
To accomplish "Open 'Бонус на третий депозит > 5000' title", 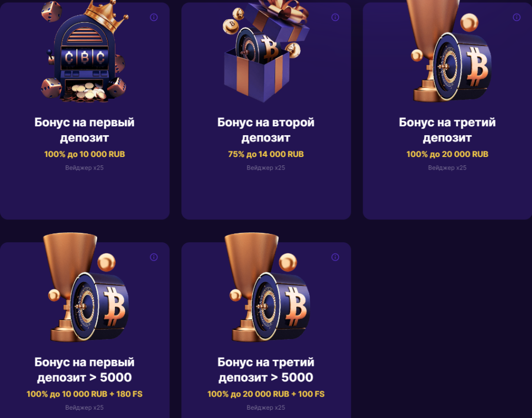I will (265, 370).
